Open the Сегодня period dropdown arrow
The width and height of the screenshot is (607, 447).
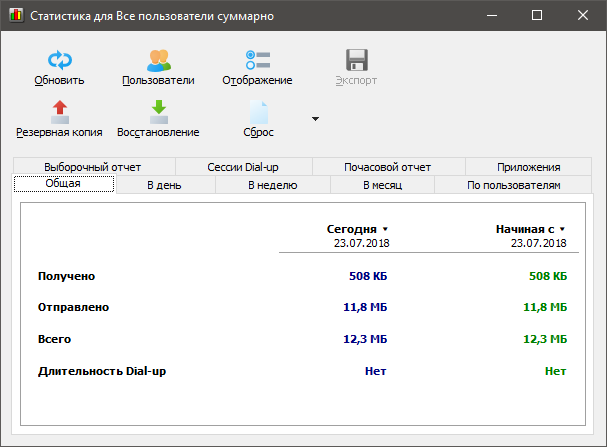(385, 229)
